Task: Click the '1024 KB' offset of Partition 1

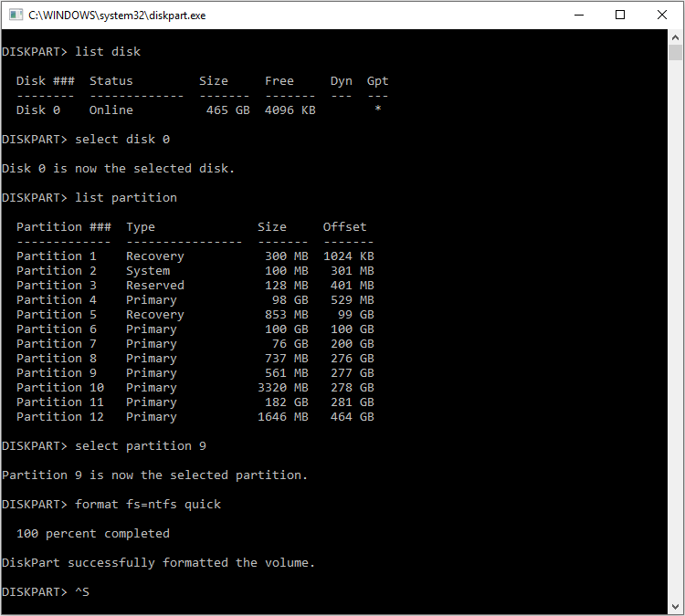Action: point(349,256)
